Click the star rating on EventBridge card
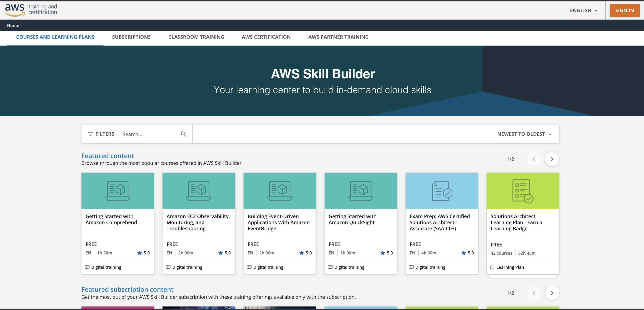This screenshot has height=310, width=644. (306, 253)
